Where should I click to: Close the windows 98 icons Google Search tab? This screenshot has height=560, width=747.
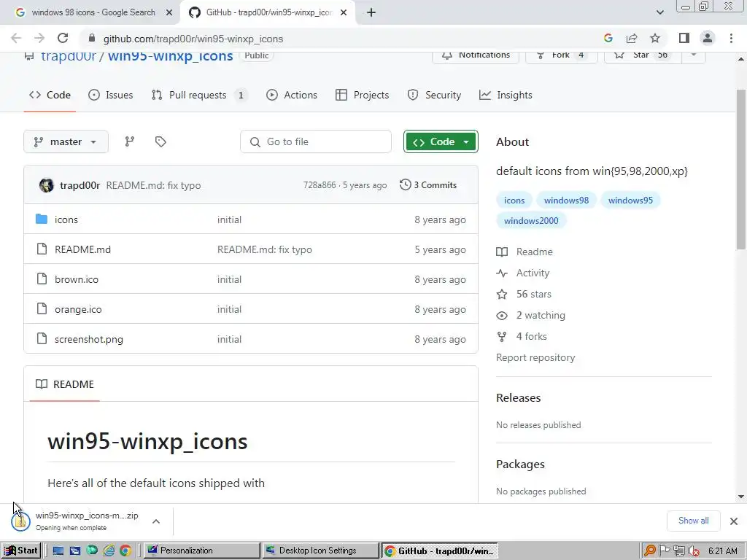[x=169, y=12]
